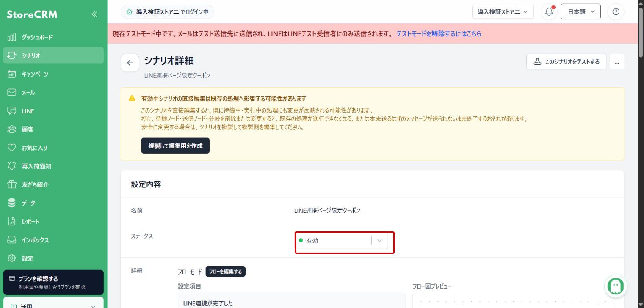Click このシナリオをテストする button

click(566, 62)
